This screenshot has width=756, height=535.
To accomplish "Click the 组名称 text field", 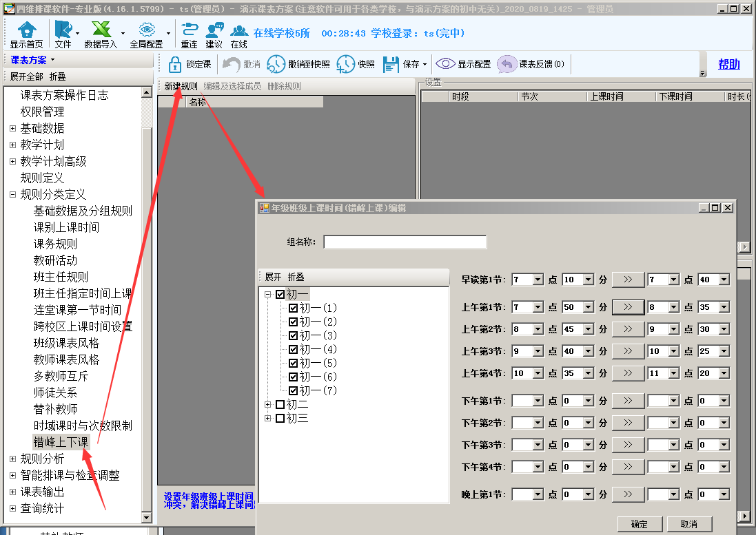I will coord(405,242).
